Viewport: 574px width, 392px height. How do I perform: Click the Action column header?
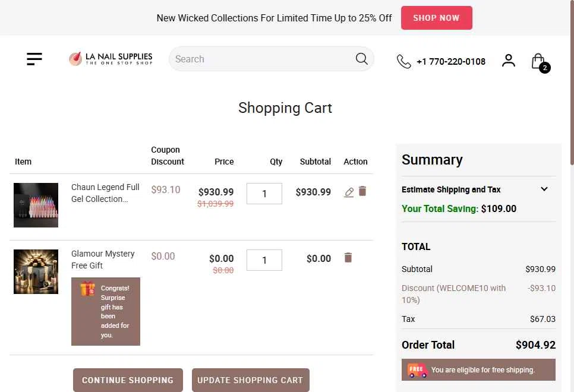(355, 162)
